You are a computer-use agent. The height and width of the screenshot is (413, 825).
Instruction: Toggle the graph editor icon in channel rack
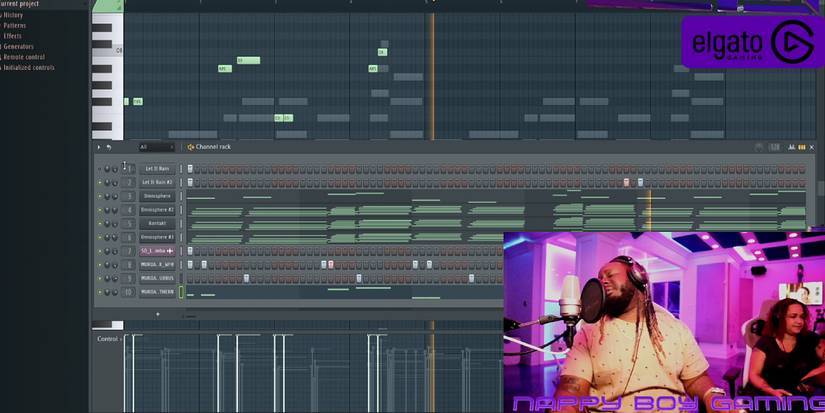[x=791, y=147]
